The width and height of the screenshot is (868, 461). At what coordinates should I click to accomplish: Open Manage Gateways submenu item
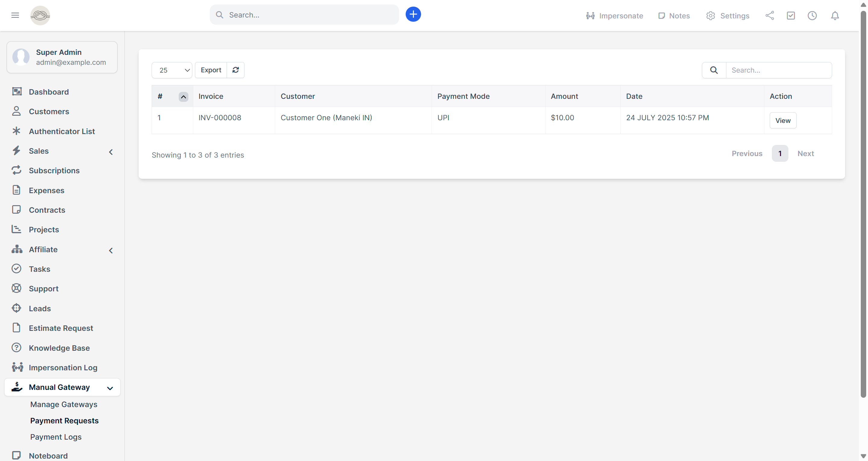point(64,404)
